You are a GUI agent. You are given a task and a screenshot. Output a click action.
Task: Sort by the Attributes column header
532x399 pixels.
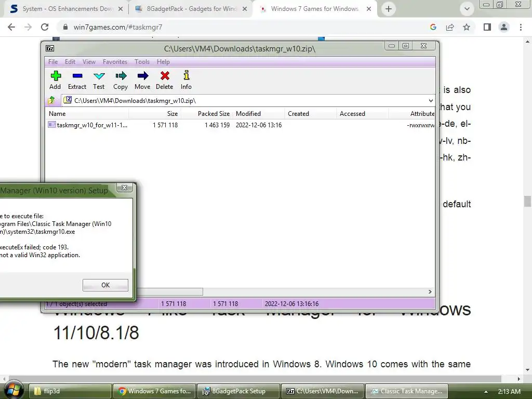coord(412,114)
